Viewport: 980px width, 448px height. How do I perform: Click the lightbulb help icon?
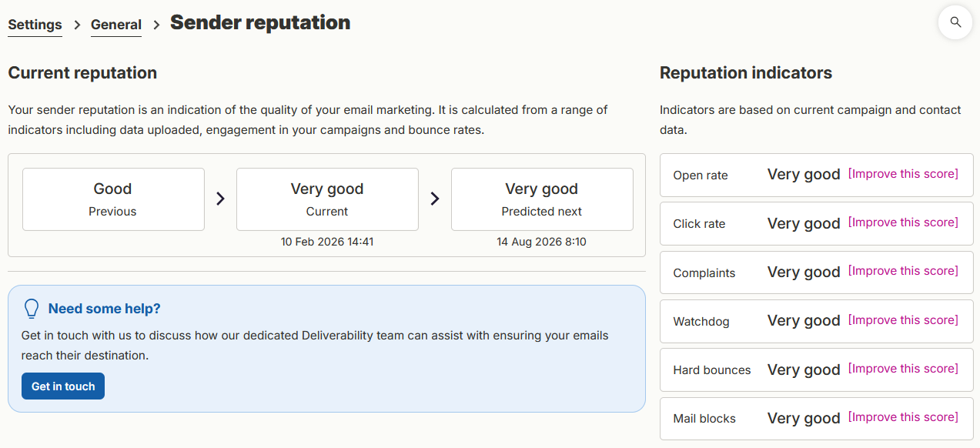(x=32, y=309)
